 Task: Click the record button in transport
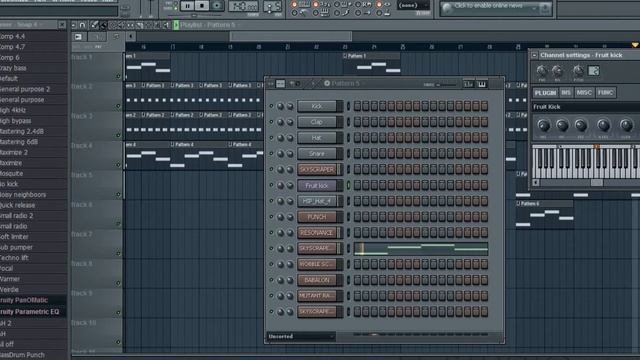(217, 6)
